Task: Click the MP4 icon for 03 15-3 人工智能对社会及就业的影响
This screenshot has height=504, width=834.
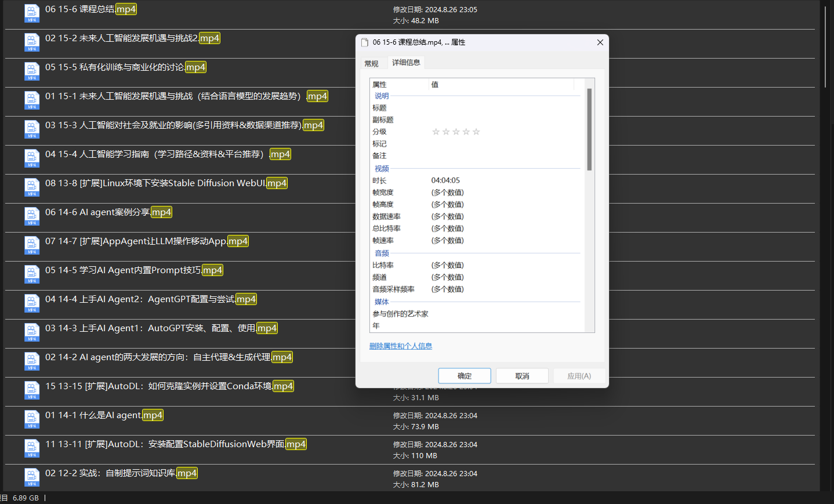Action: coord(32,130)
